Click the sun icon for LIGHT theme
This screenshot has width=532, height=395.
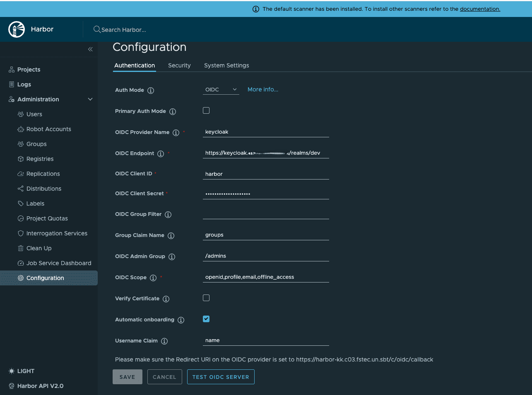coord(12,371)
